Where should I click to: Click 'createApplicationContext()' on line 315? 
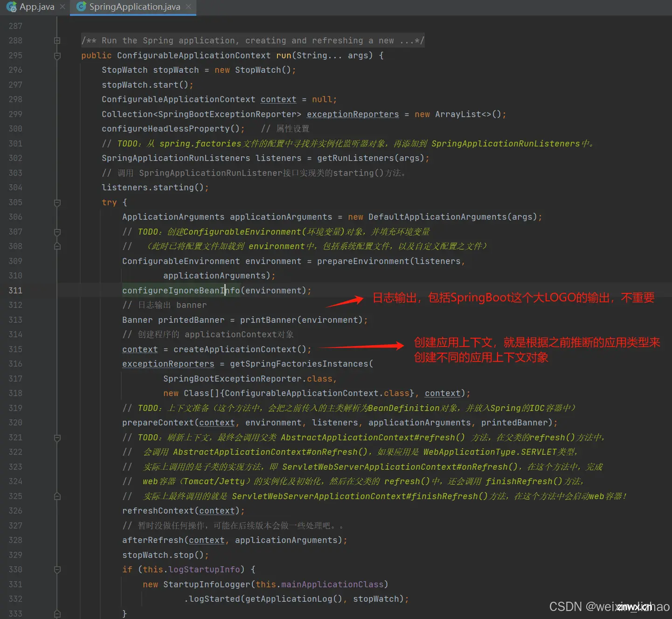(x=240, y=349)
